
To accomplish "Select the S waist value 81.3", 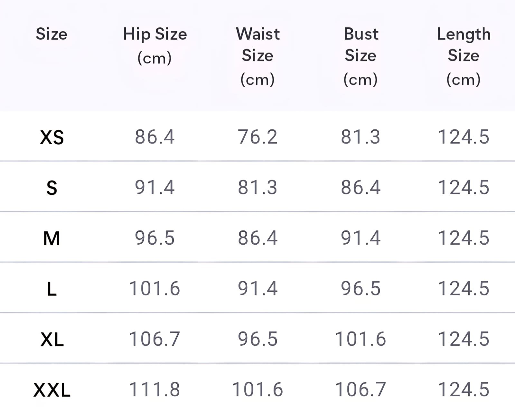I will coord(257,187).
